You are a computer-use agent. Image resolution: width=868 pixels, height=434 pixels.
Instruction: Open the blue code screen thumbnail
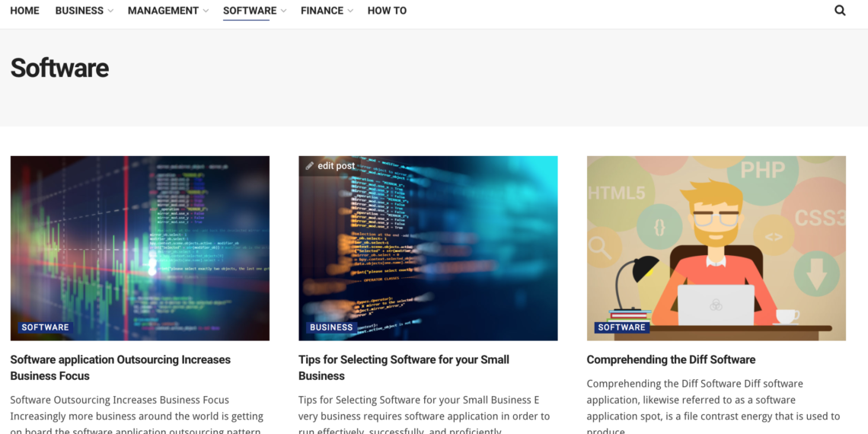click(428, 248)
